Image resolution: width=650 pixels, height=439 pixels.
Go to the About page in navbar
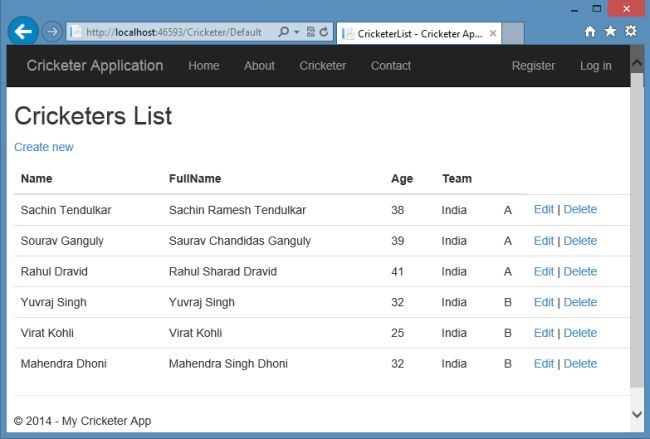pos(259,66)
